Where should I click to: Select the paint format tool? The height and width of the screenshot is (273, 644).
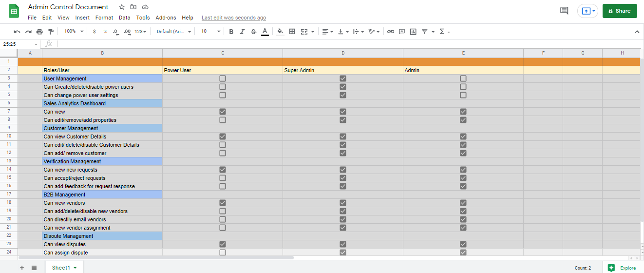51,32
